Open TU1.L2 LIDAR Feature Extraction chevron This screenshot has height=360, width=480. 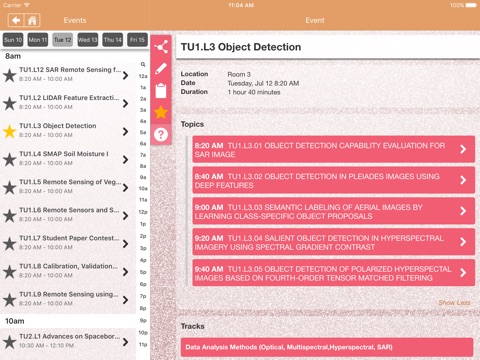(125, 103)
